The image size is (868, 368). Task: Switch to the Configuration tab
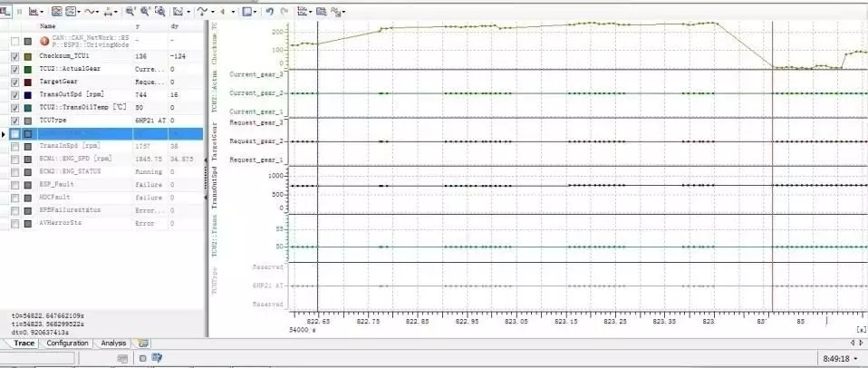click(x=67, y=344)
